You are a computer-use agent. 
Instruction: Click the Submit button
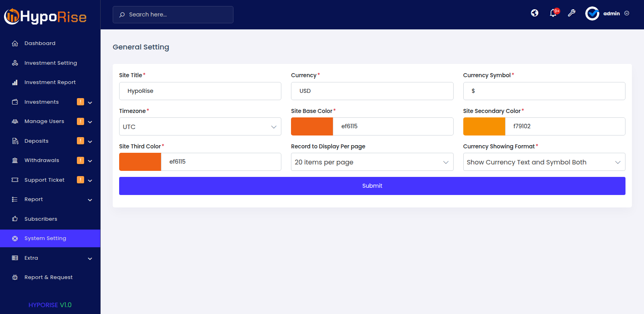click(x=372, y=186)
